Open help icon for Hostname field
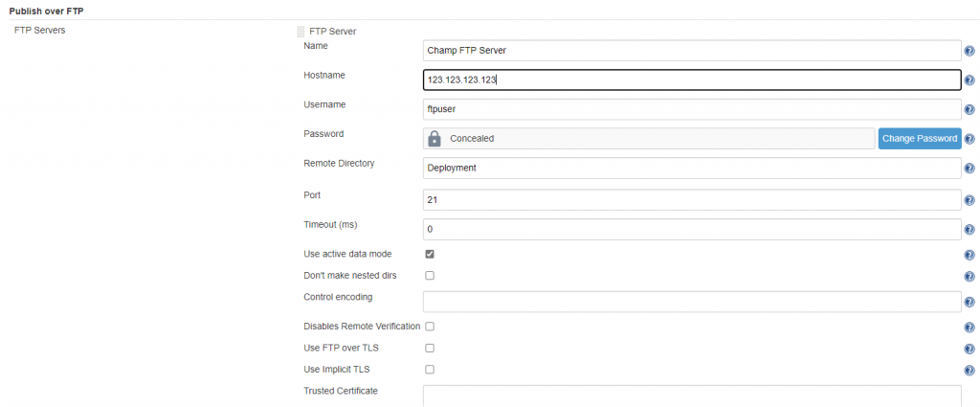980x407 pixels. pyautogui.click(x=969, y=80)
